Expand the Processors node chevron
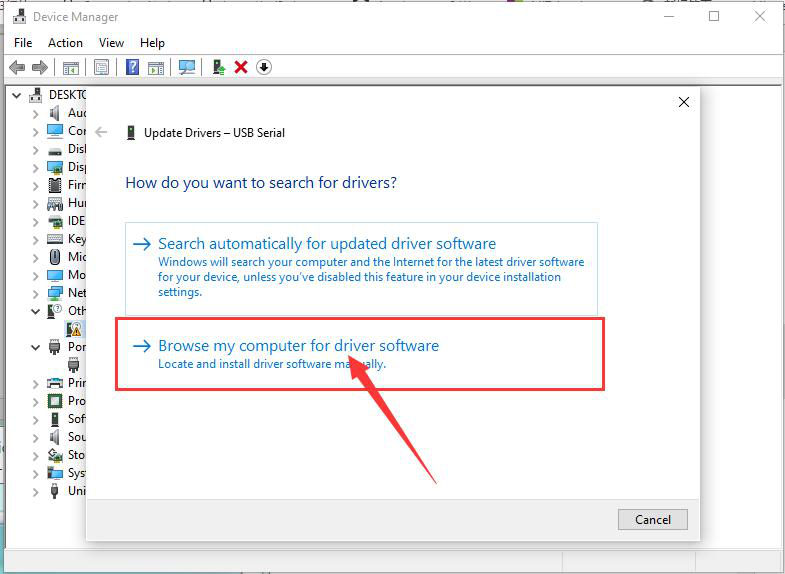 point(35,402)
